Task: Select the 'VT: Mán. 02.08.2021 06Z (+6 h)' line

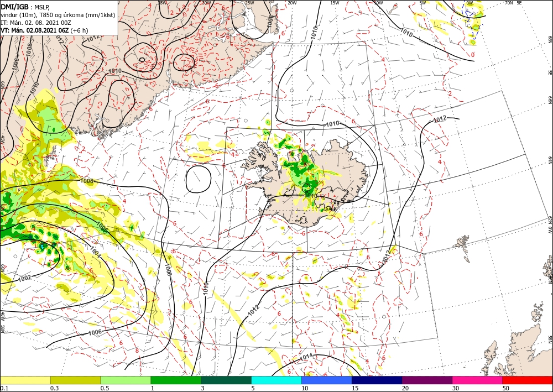Action: tap(44, 30)
